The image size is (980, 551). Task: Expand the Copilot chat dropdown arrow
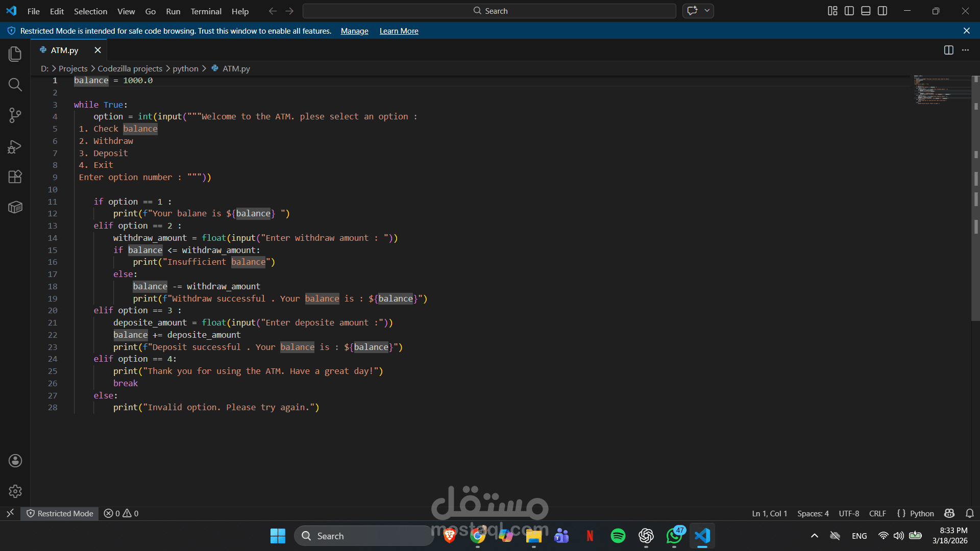[707, 11]
